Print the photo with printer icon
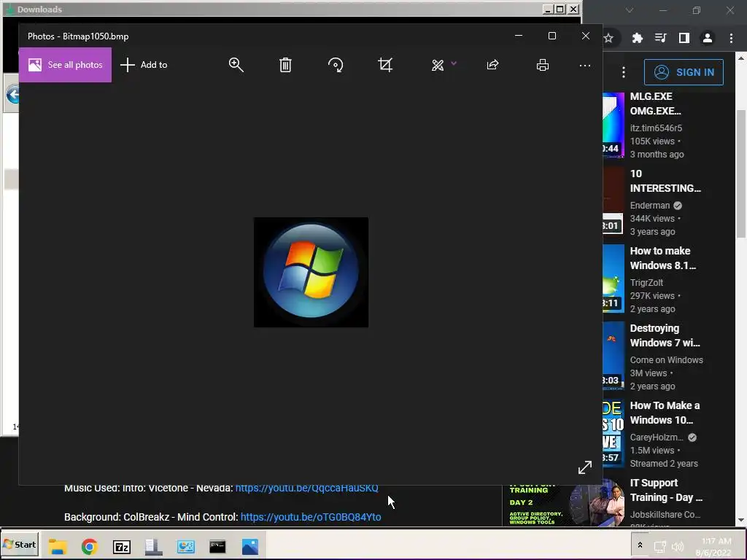747x560 pixels. [x=543, y=65]
